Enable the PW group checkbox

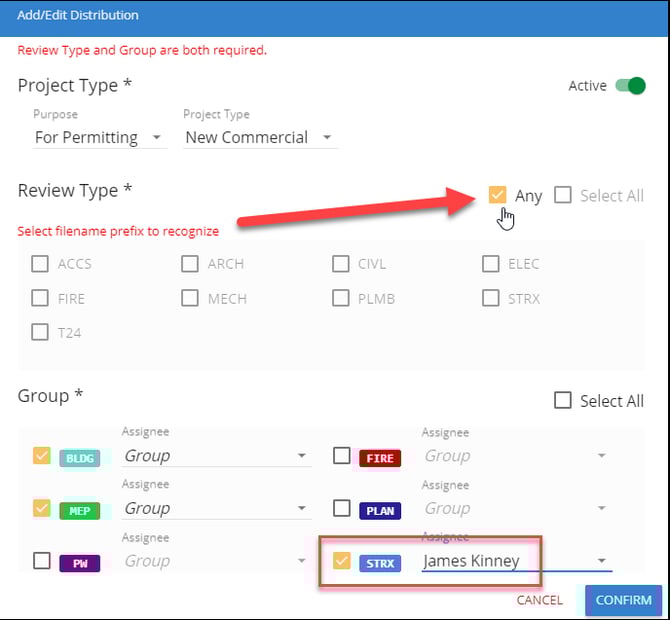point(41,561)
